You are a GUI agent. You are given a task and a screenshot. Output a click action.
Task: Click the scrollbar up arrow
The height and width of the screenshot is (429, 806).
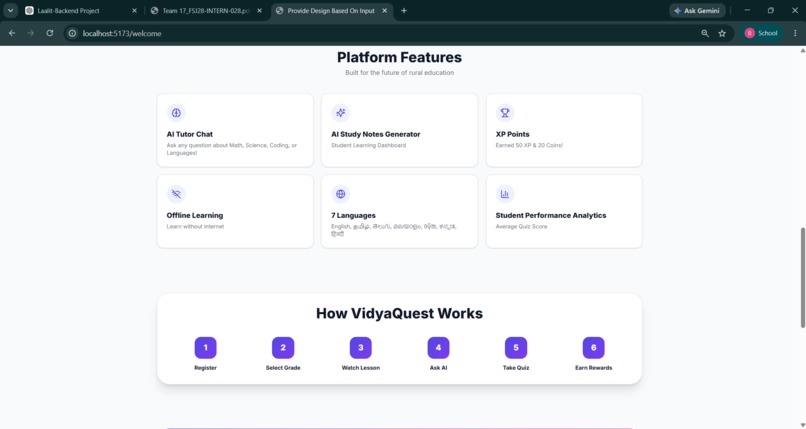coord(802,50)
